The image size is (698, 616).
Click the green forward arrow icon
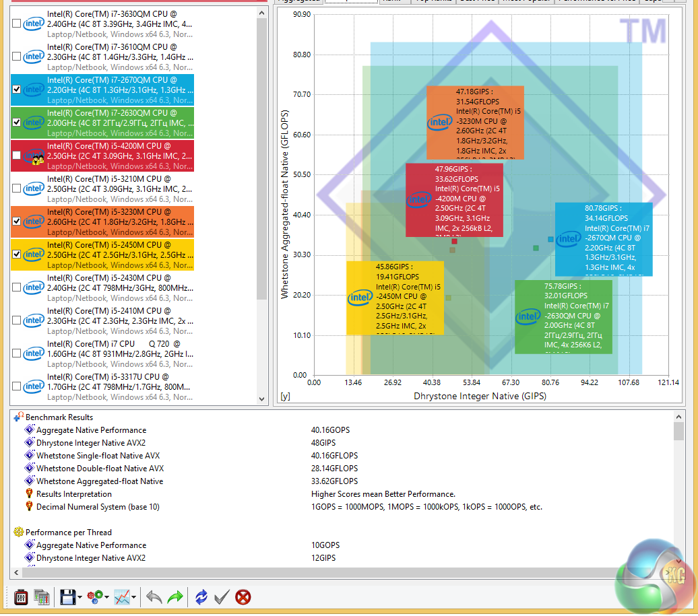pos(175,597)
